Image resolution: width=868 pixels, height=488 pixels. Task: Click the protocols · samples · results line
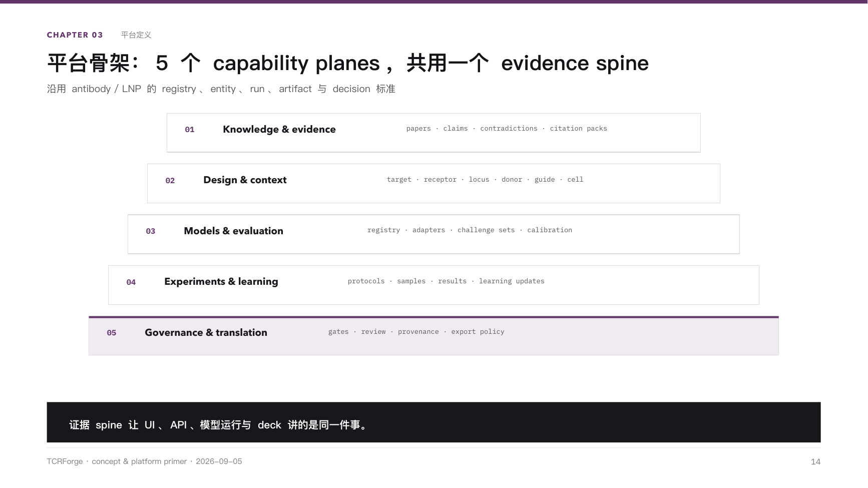[446, 281]
